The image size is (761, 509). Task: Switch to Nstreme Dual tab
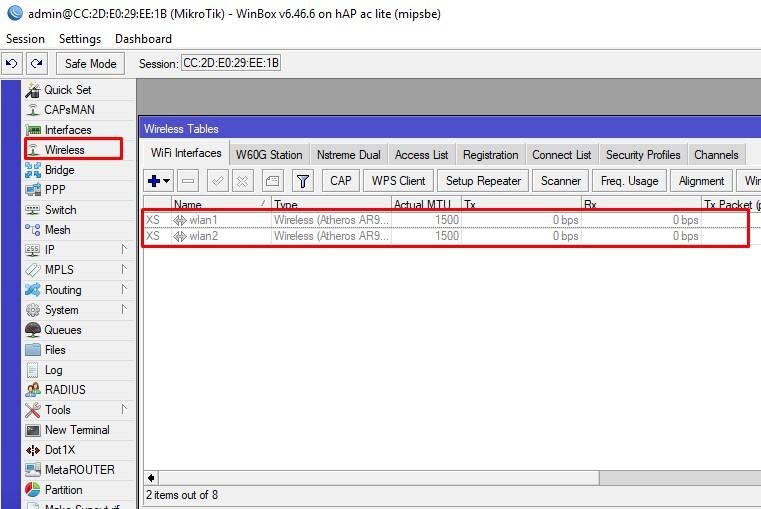click(x=348, y=155)
